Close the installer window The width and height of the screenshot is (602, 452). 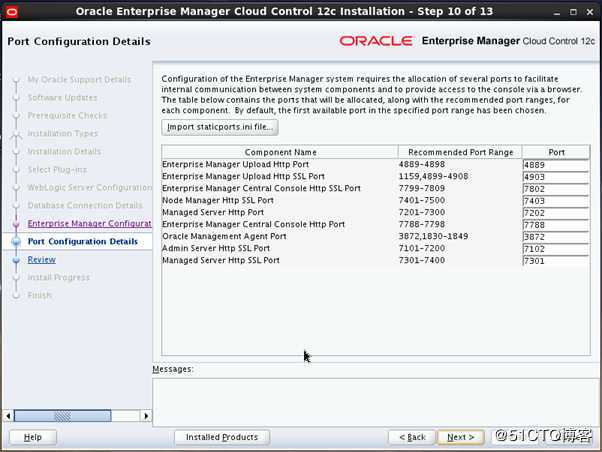590,12
